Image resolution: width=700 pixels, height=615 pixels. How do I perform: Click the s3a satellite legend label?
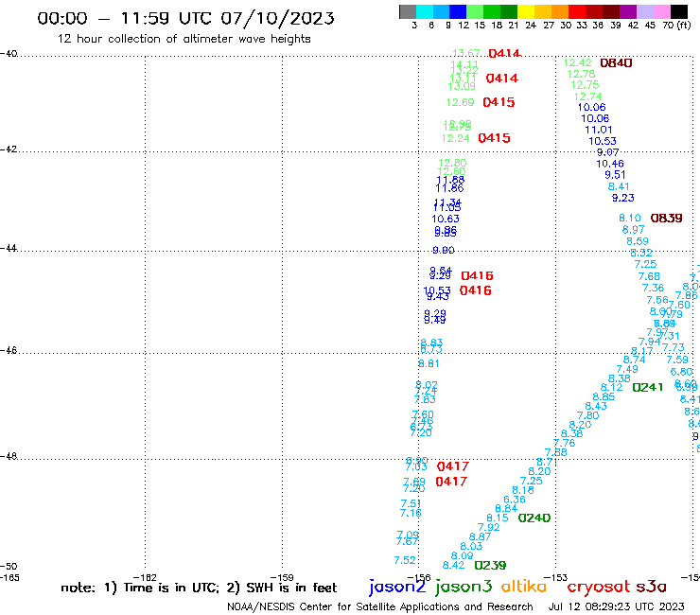[651, 587]
